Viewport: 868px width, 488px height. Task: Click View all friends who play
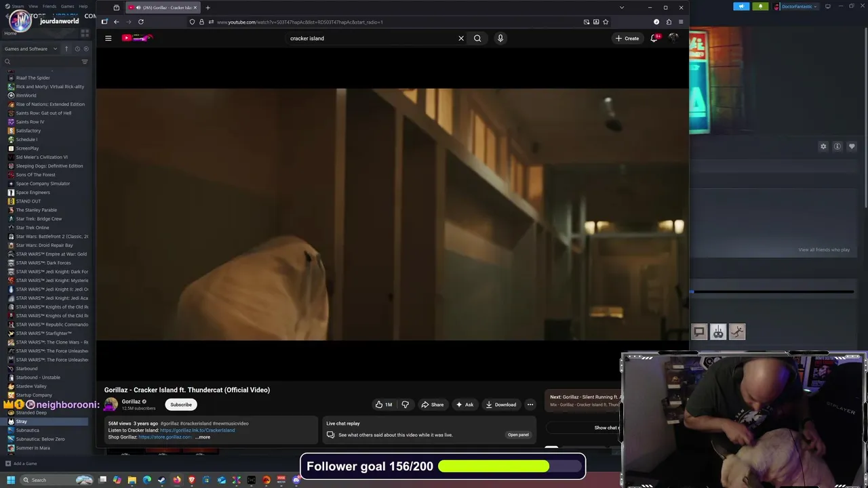point(824,250)
